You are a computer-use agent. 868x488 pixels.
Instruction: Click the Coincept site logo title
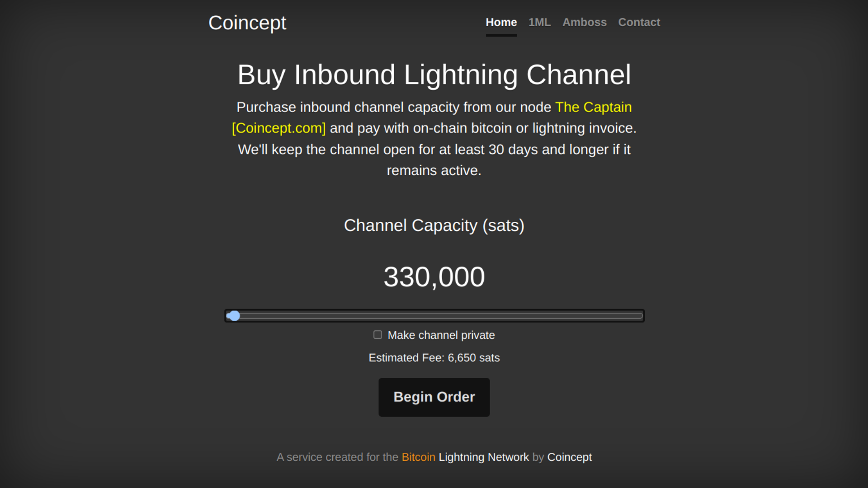coord(247,23)
